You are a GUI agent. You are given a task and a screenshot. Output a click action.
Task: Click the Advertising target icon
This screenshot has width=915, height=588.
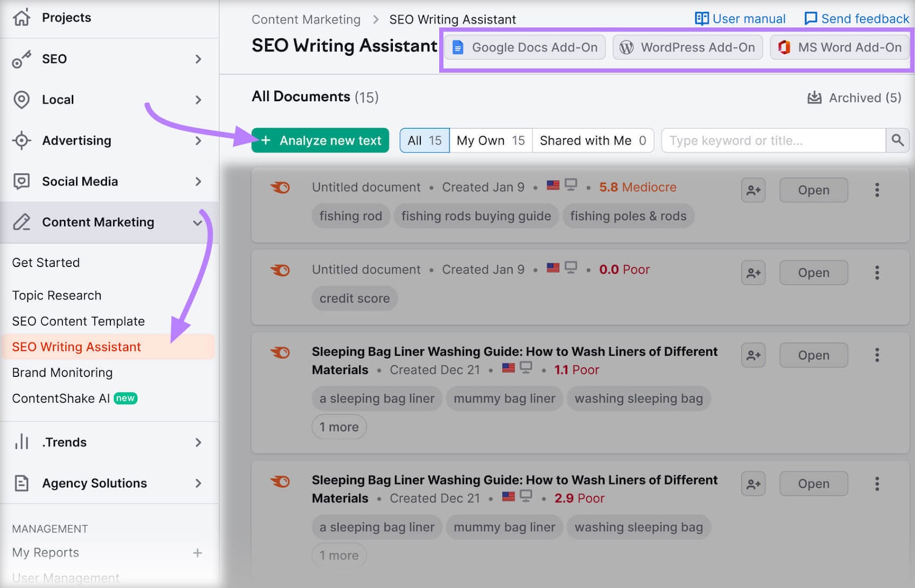(21, 141)
